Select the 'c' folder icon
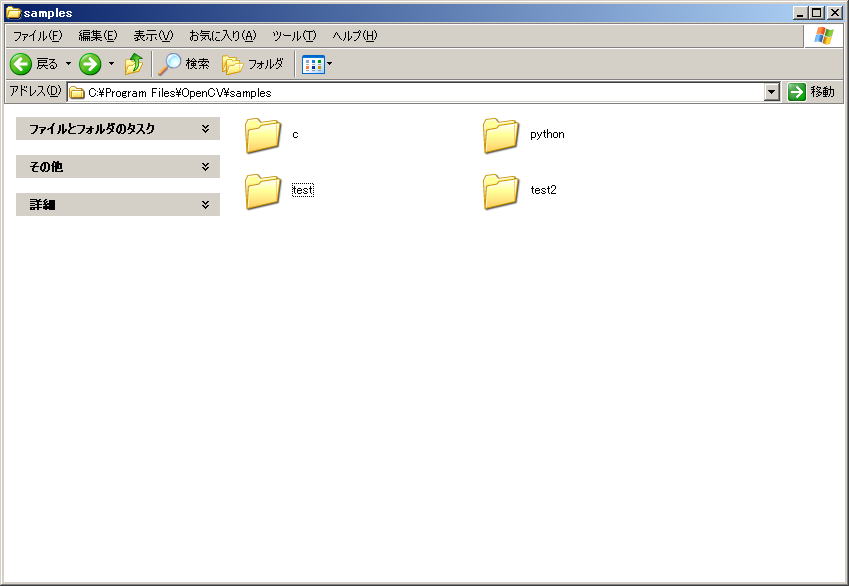 coord(263,135)
